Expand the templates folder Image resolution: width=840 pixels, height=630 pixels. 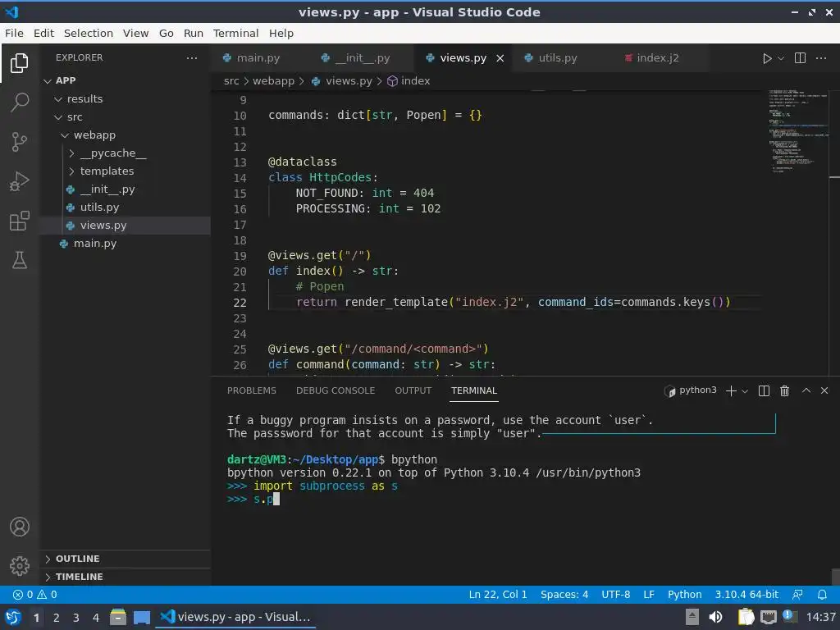pyautogui.click(x=71, y=171)
